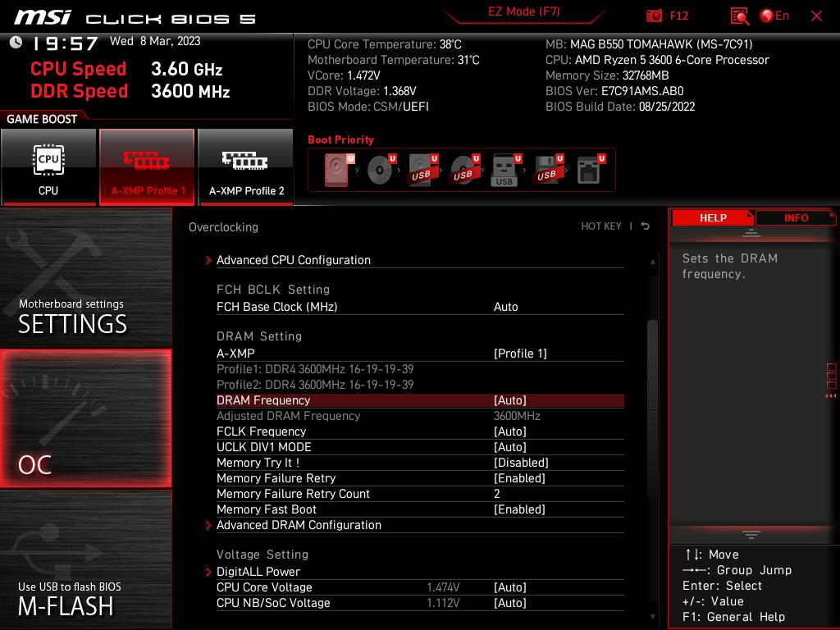Switch to the HELP tab
The width and height of the screenshot is (840, 630).
click(x=713, y=218)
